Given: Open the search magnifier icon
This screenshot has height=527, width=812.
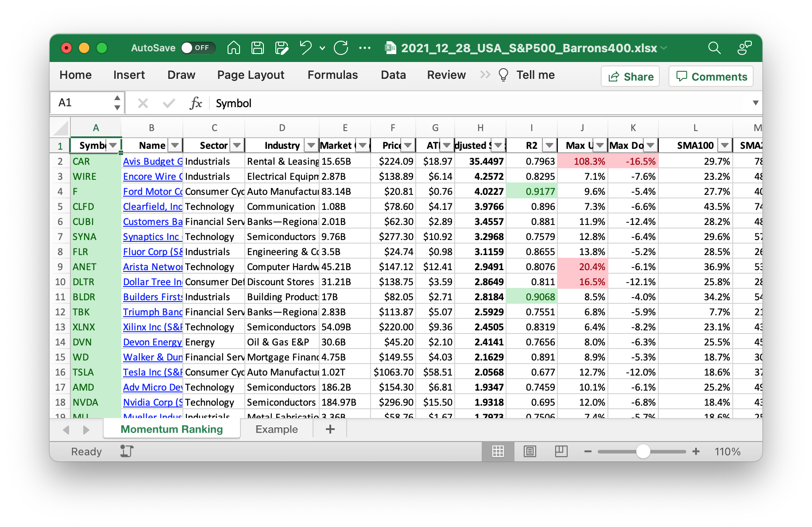Looking at the screenshot, I should (x=714, y=48).
